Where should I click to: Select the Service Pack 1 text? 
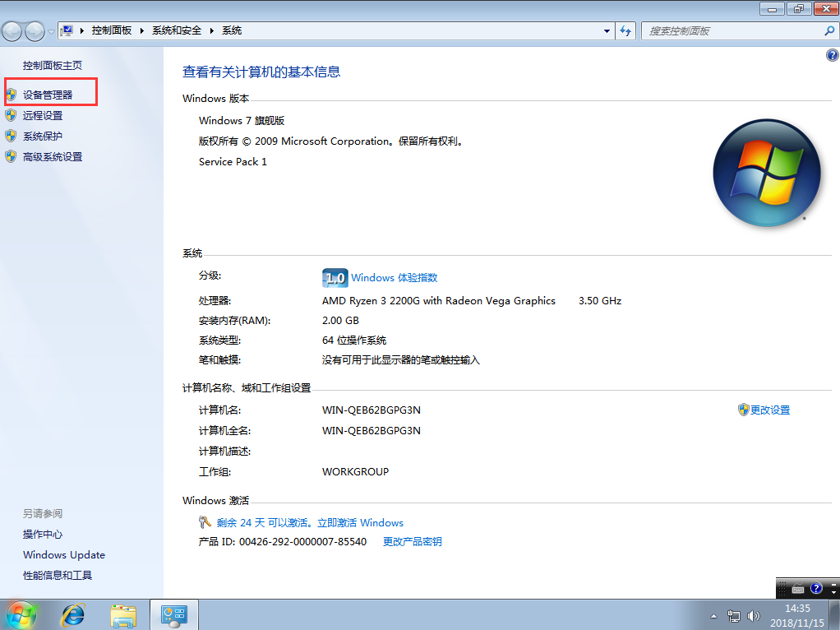click(233, 162)
